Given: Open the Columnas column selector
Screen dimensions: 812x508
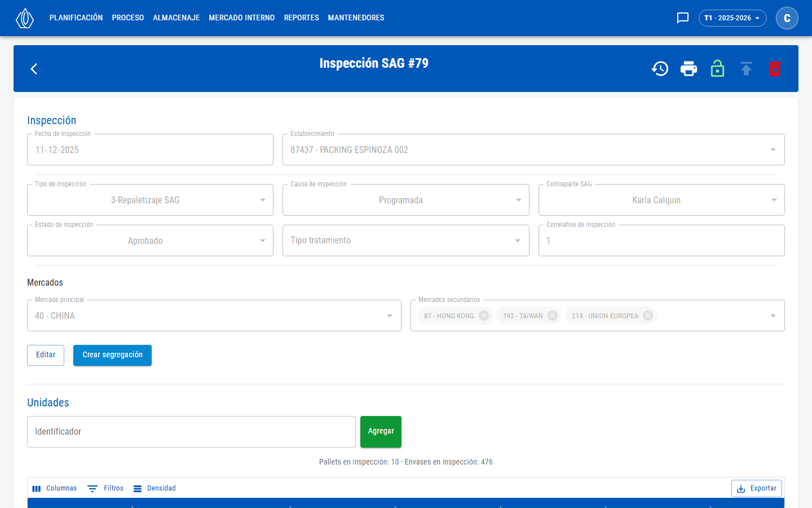Looking at the screenshot, I should [55, 488].
